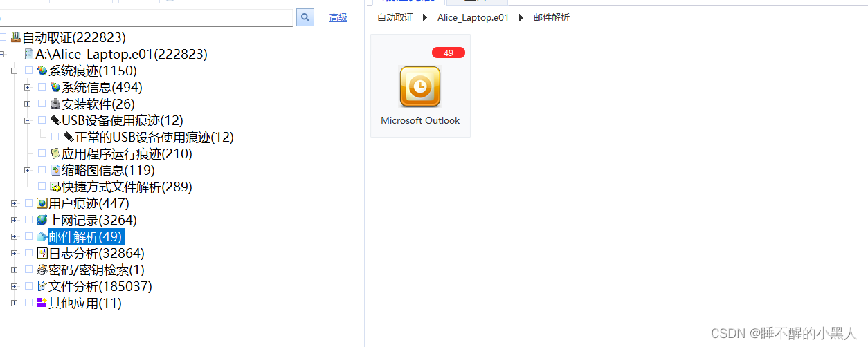The height and width of the screenshot is (347, 868).
Task: Tick the 系统信息(494) checkbox
Action: [x=42, y=87]
